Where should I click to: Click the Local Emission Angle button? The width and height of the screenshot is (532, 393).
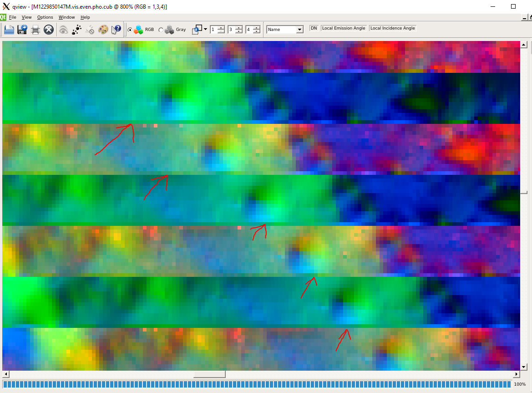click(x=344, y=28)
